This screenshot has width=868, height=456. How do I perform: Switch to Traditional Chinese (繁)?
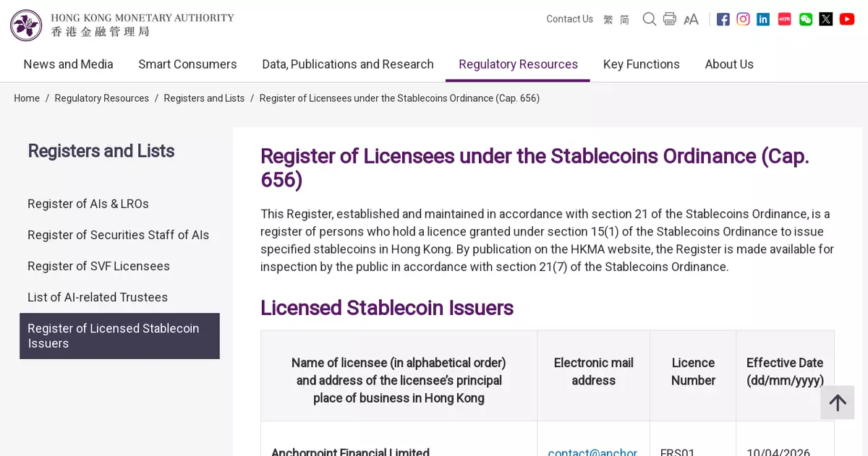608,20
